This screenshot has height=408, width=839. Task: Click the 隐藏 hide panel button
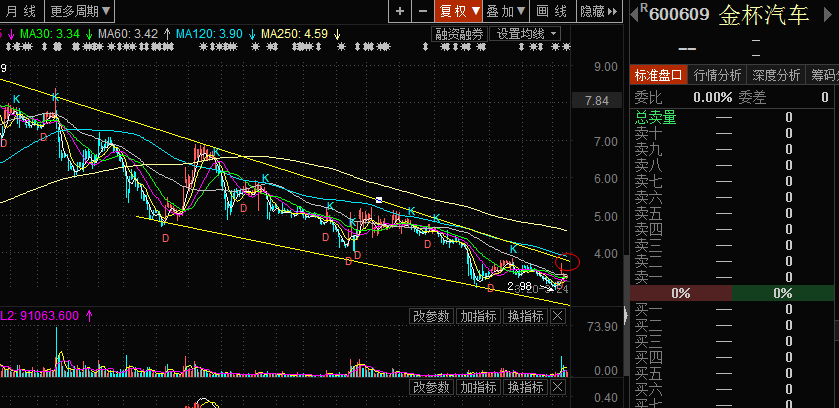click(597, 11)
